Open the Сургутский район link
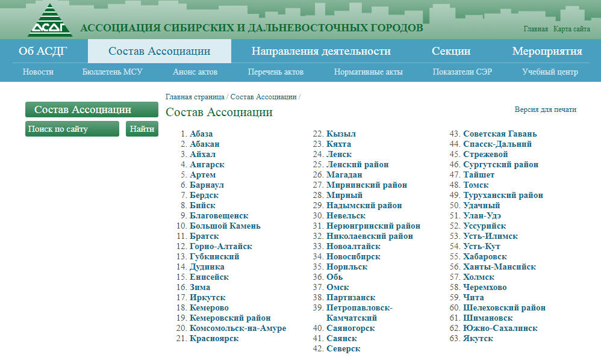 pos(501,165)
